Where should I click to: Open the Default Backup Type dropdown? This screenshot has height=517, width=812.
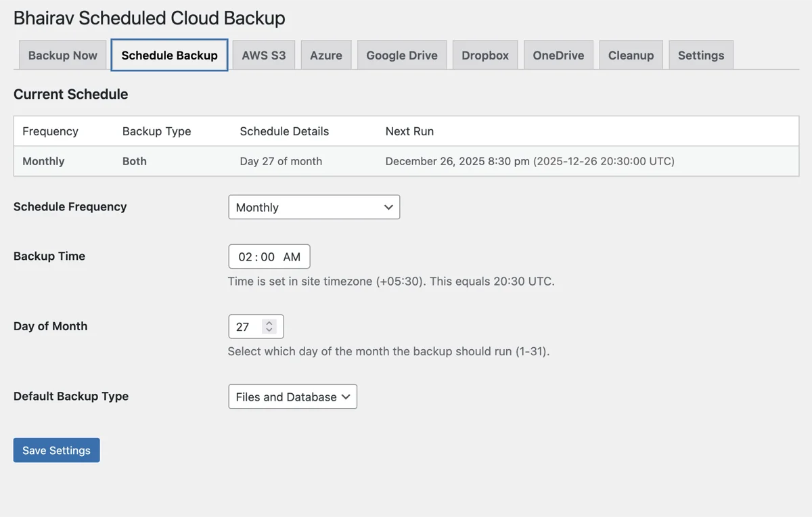tap(292, 397)
